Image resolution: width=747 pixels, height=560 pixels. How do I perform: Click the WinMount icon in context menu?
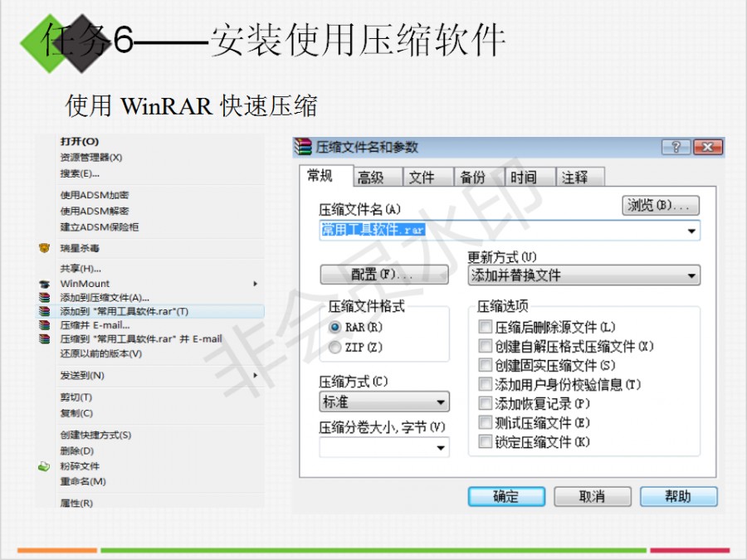click(44, 284)
